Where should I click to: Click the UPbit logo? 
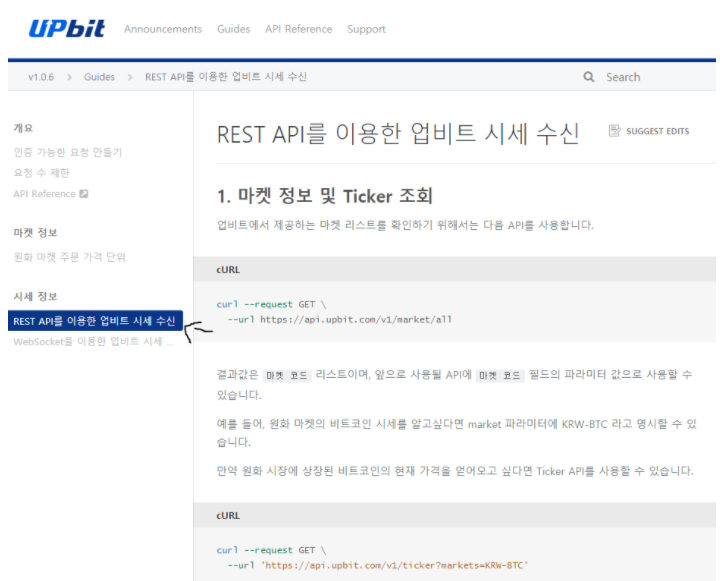pos(67,28)
